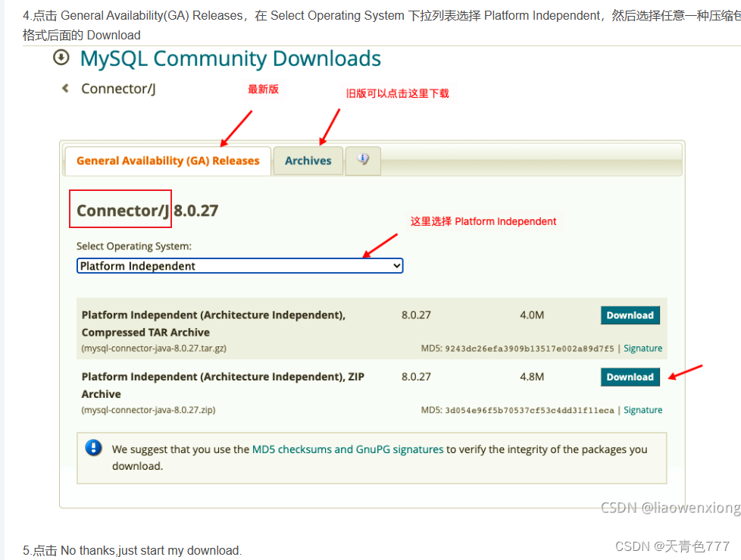
Task: Click version 8.0.27 in ZIP Archive row
Action: tap(416, 377)
